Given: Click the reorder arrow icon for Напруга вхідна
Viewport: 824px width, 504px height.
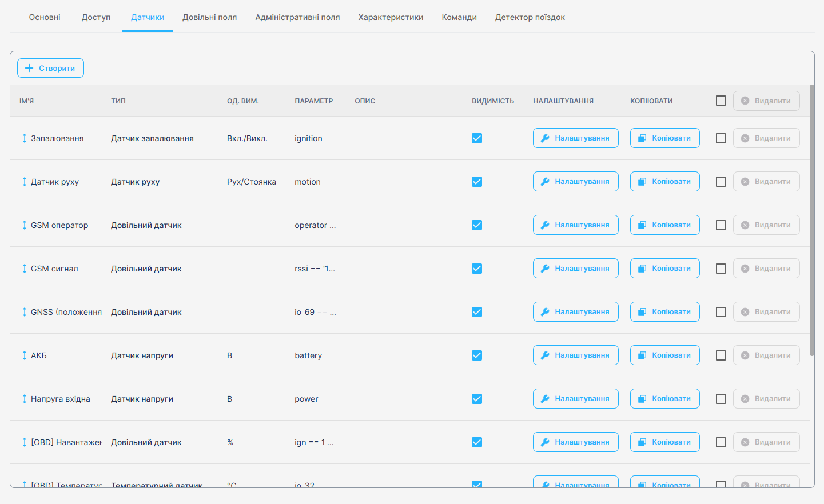Looking at the screenshot, I should tap(24, 399).
